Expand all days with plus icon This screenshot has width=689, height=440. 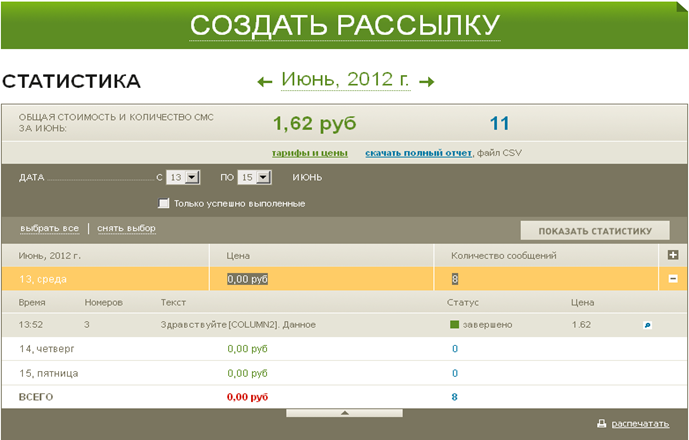coord(673,256)
